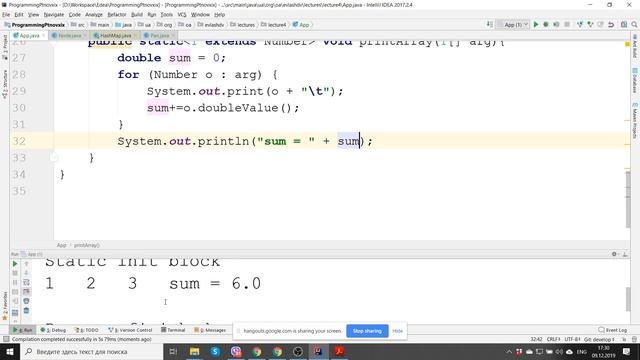Open the Refactor menu
This screenshot has width=640, height=360.
(x=117, y=14)
